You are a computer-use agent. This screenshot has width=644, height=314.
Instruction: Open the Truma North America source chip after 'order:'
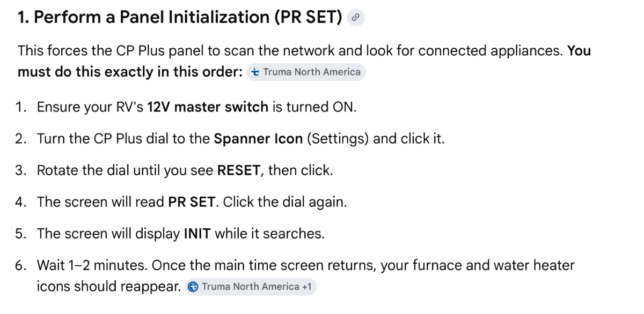[x=306, y=72]
